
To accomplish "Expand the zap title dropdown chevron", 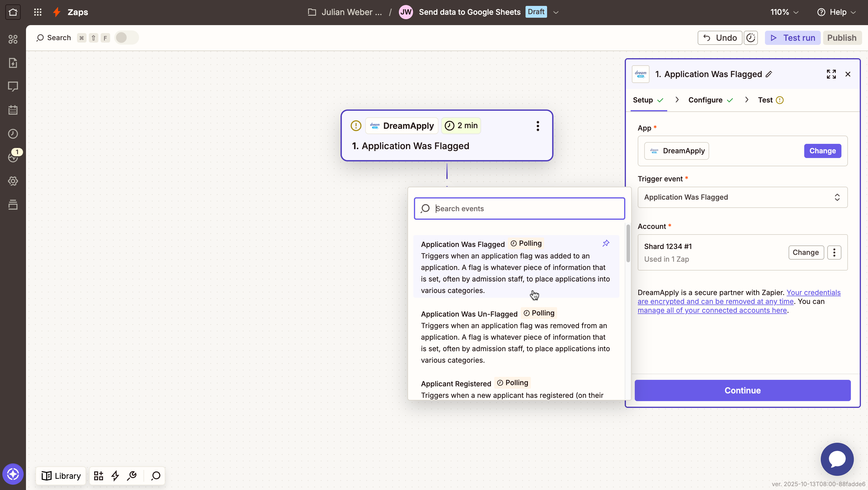I will click(x=556, y=12).
